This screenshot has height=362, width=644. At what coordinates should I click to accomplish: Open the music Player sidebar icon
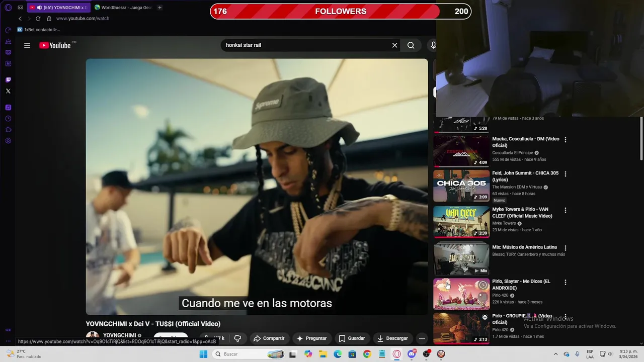[8, 108]
